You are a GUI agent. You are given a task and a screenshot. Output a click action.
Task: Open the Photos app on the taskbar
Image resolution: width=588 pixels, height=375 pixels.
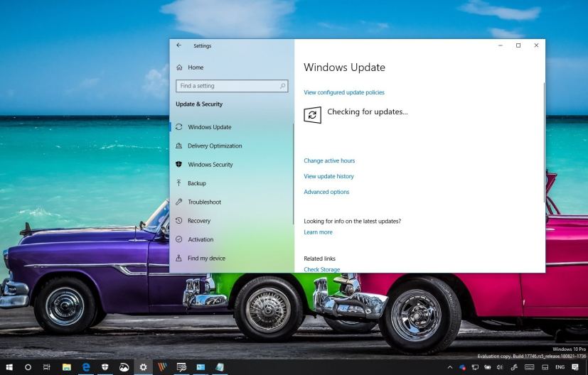(x=124, y=367)
